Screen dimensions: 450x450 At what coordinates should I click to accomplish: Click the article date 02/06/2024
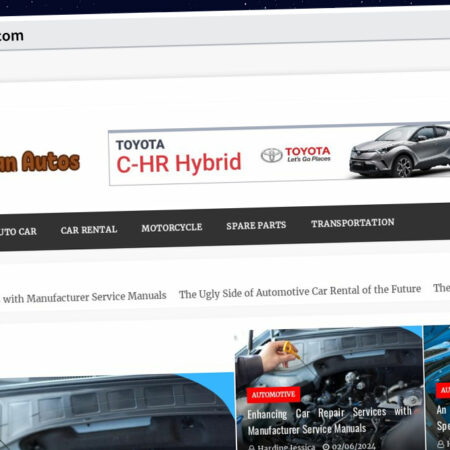[354, 446]
